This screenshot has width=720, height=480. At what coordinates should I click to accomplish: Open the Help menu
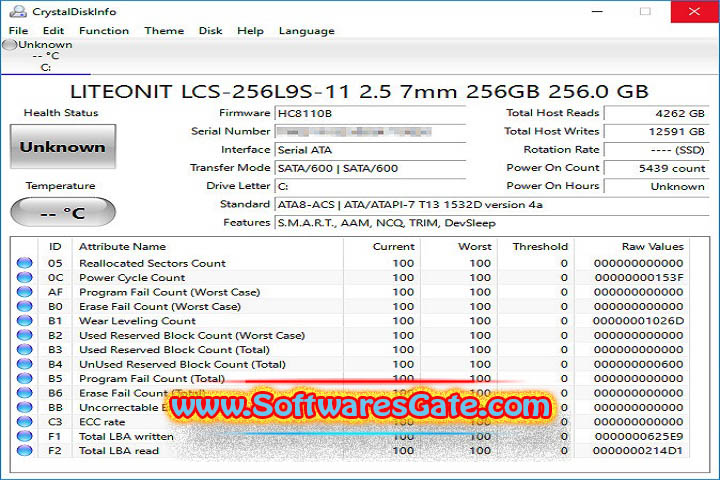point(250,31)
